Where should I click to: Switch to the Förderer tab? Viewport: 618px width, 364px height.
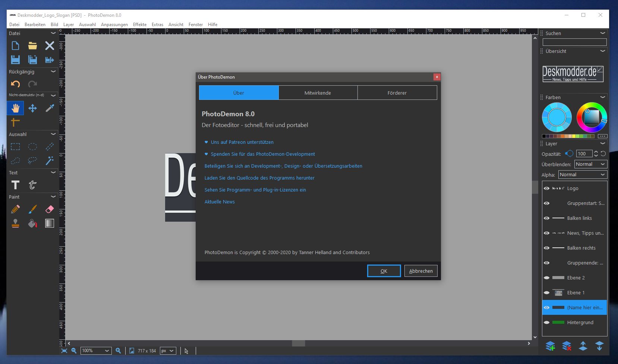[397, 93]
